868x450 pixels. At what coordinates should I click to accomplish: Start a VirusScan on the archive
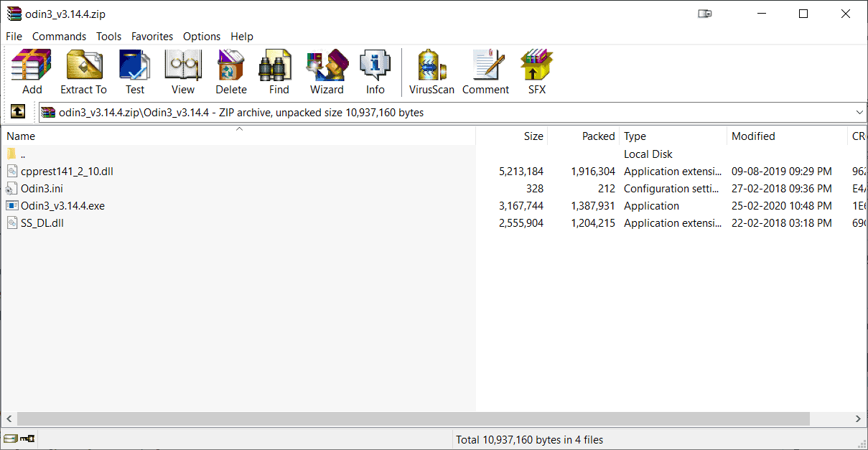pyautogui.click(x=431, y=72)
